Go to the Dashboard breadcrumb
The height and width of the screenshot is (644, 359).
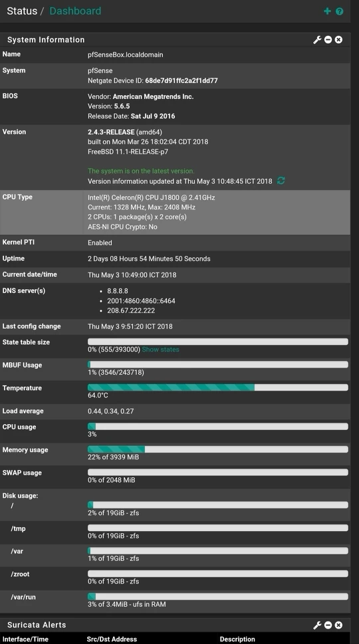click(x=75, y=11)
